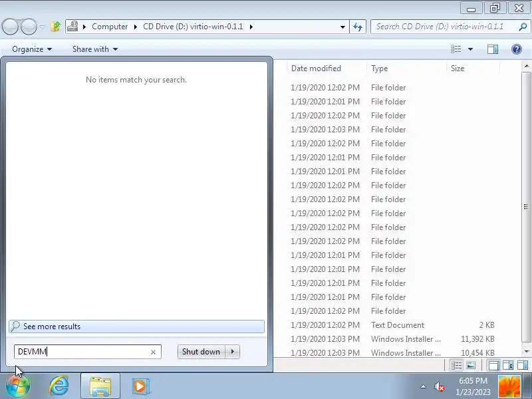Click the 1/19/2020 12:03 PM File folder row
Screen dimensions: 532x399
(x=395, y=130)
